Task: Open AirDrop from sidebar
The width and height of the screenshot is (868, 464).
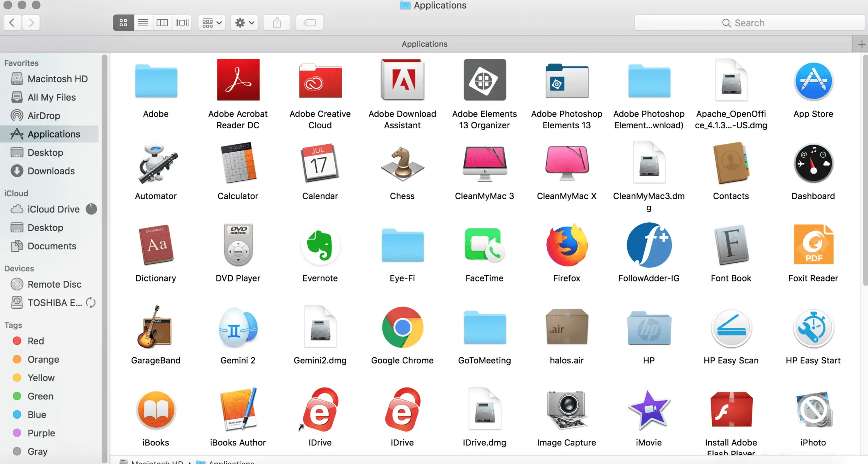Action: (50, 116)
